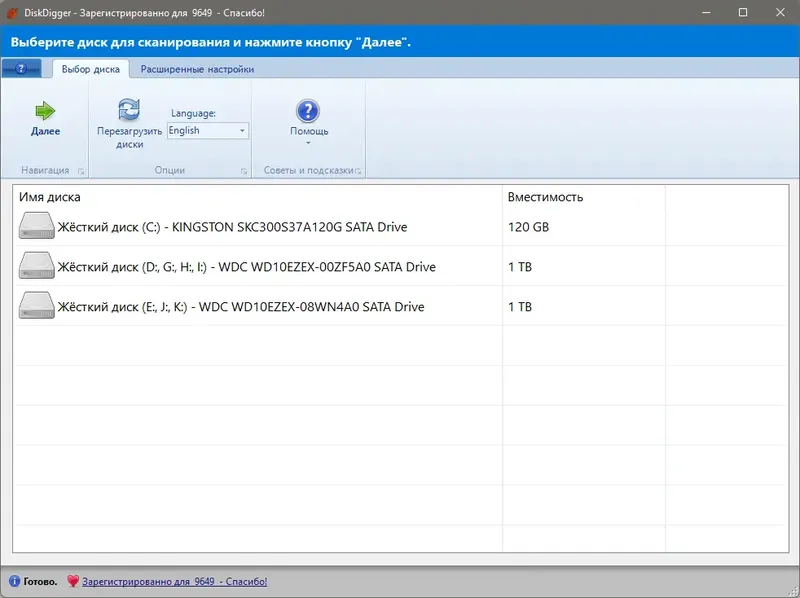Click the drive icon for WDC WD10EZEX-08WN4A0
This screenshot has width=800, height=598.
coord(37,306)
